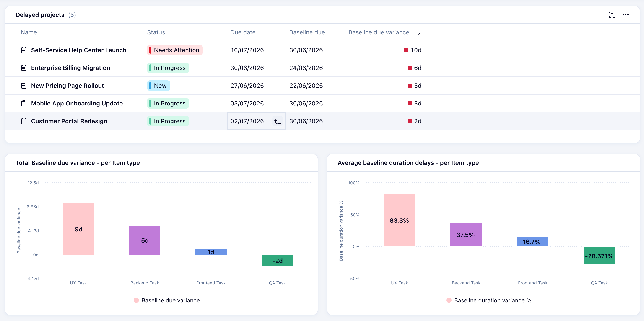Click the -2d QA Task bar
The image size is (644, 321).
(277, 261)
